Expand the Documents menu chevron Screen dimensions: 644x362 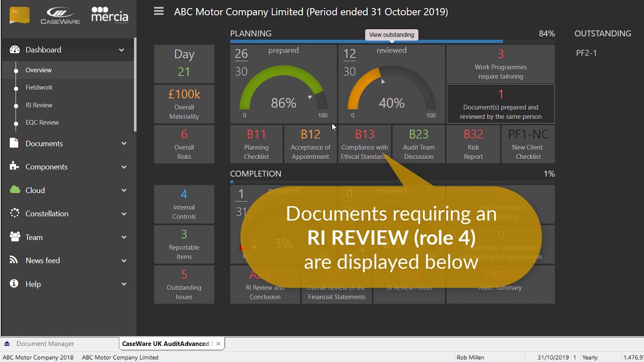[124, 143]
